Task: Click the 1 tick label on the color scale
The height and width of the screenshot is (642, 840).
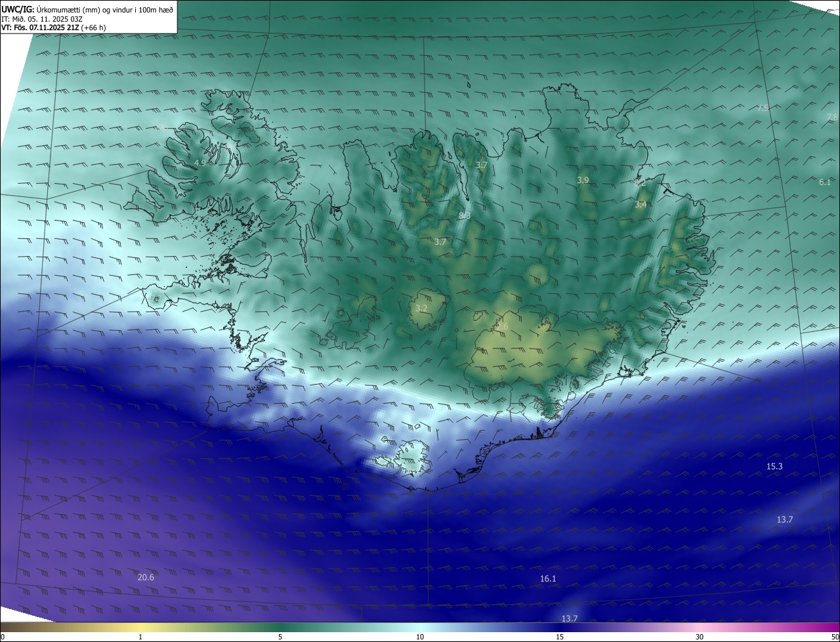Action: [140, 637]
